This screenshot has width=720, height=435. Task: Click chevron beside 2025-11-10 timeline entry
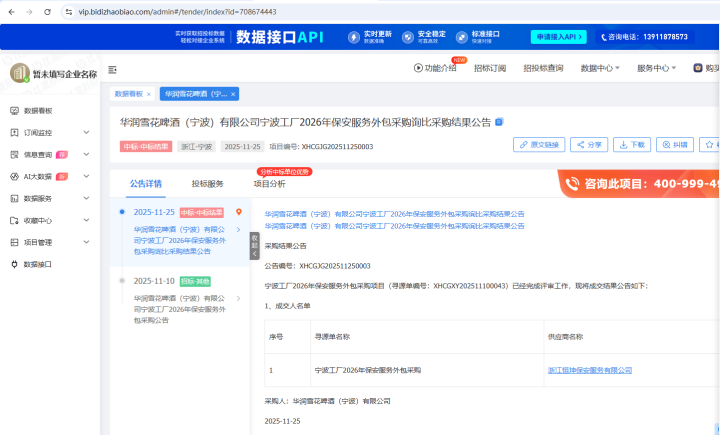(x=238, y=299)
